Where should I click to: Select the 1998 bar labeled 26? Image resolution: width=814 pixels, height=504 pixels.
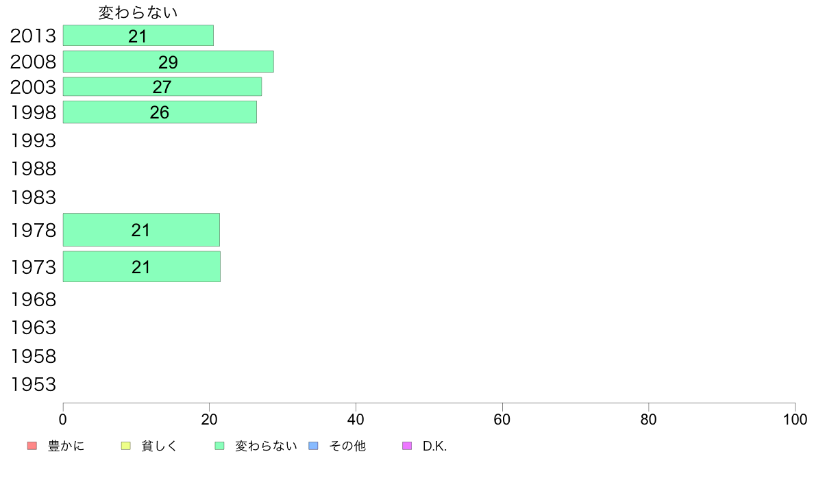click(x=160, y=112)
